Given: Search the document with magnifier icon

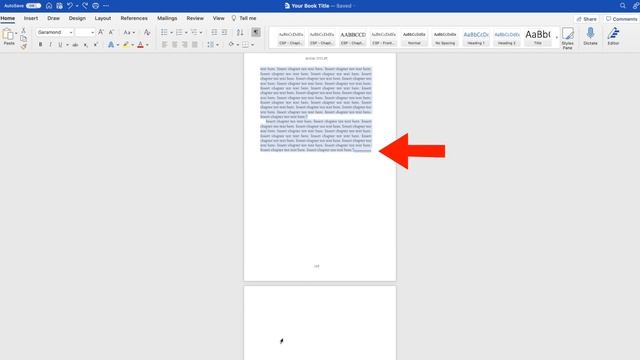Looking at the screenshot, I should pyautogui.click(x=622, y=6).
